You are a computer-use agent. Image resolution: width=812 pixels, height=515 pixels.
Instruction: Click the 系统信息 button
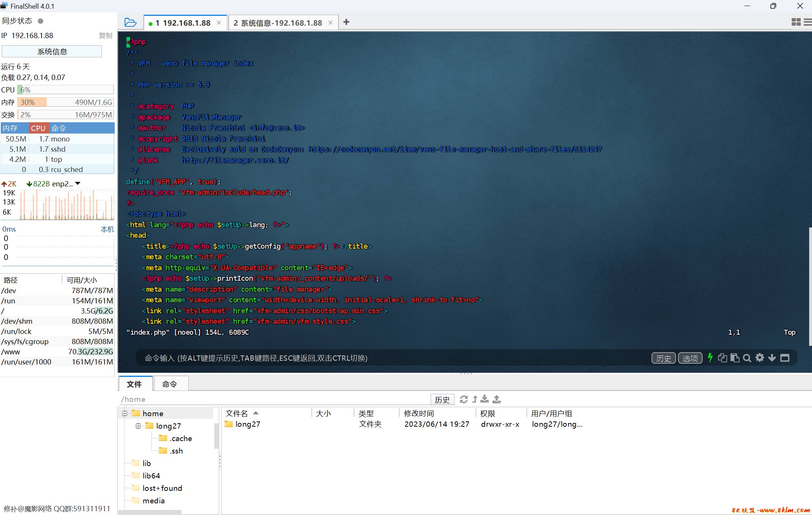click(52, 52)
